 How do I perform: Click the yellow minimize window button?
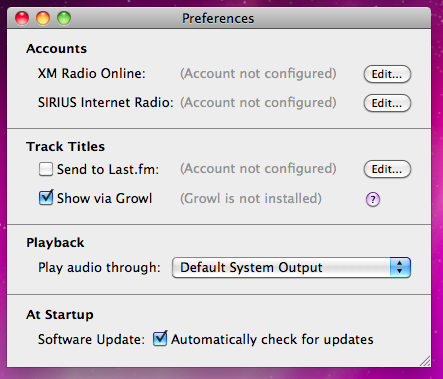[43, 18]
